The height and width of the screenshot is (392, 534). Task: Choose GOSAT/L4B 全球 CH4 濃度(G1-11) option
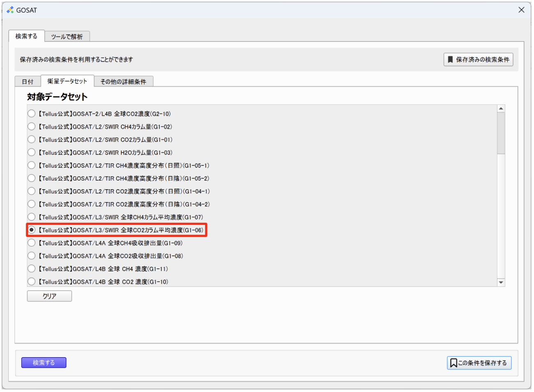pyautogui.click(x=32, y=269)
